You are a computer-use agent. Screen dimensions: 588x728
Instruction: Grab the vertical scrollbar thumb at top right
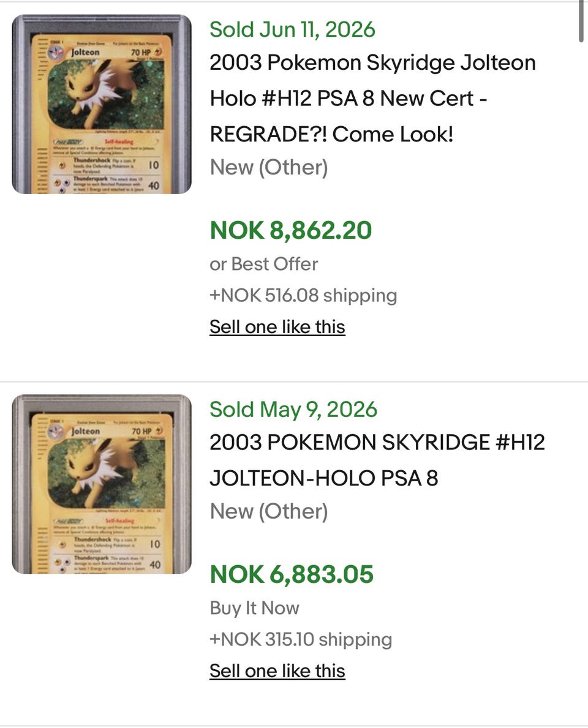click(581, 21)
